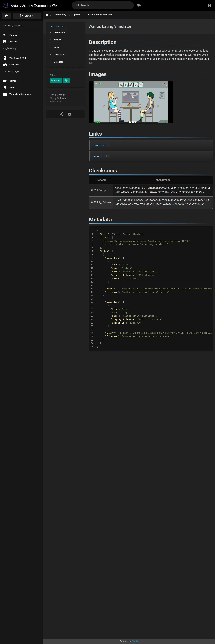
Task: Click the Browse button
Action: click(26, 16)
